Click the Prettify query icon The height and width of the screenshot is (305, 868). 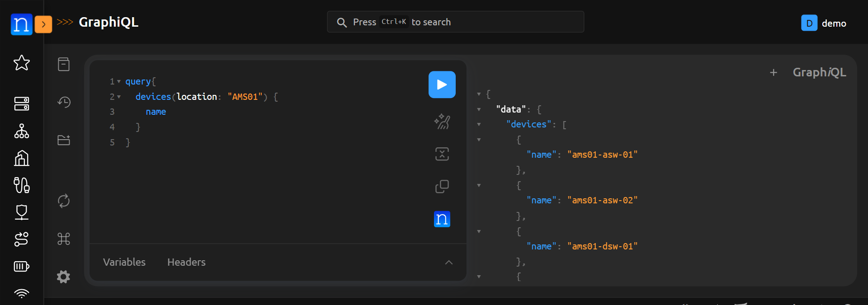coord(442,121)
